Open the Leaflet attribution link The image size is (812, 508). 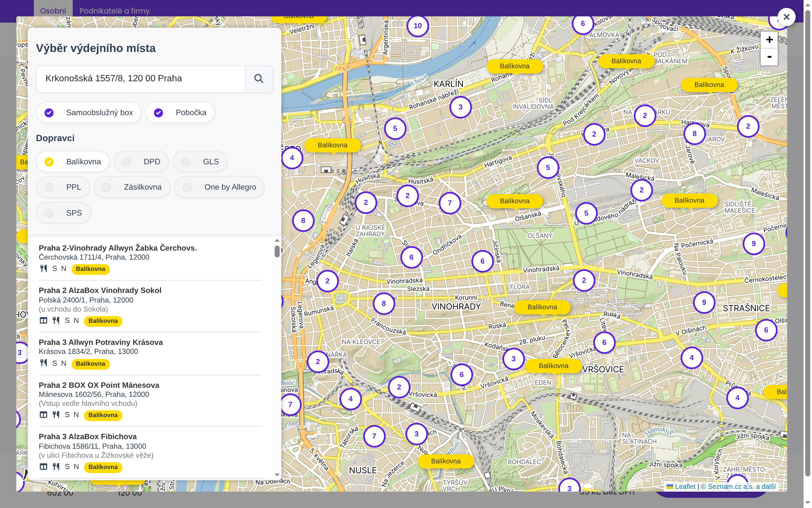681,487
